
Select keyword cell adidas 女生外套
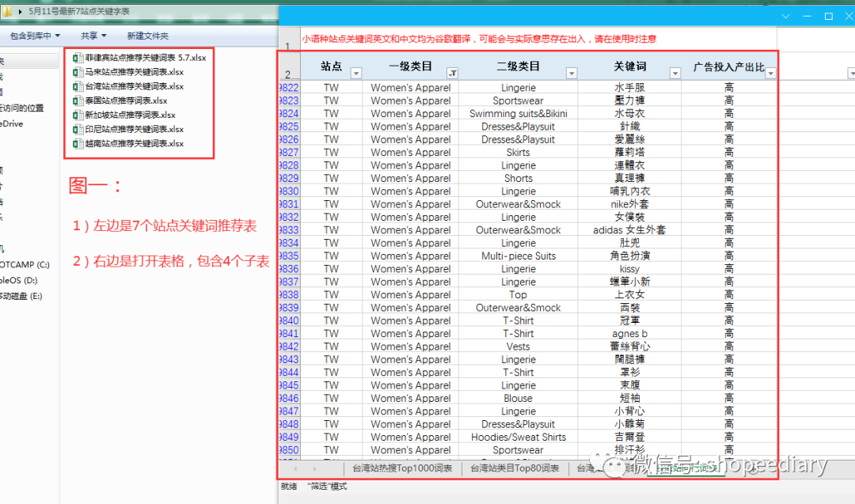(630, 230)
